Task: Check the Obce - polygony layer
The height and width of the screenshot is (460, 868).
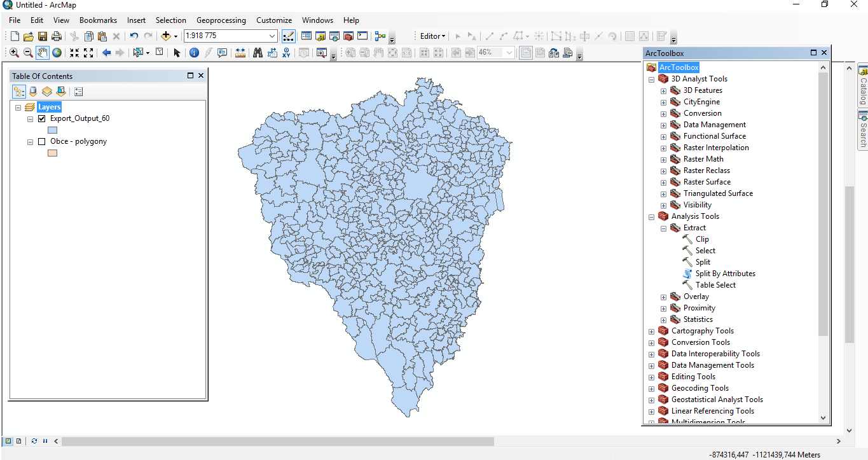Action: [x=42, y=141]
